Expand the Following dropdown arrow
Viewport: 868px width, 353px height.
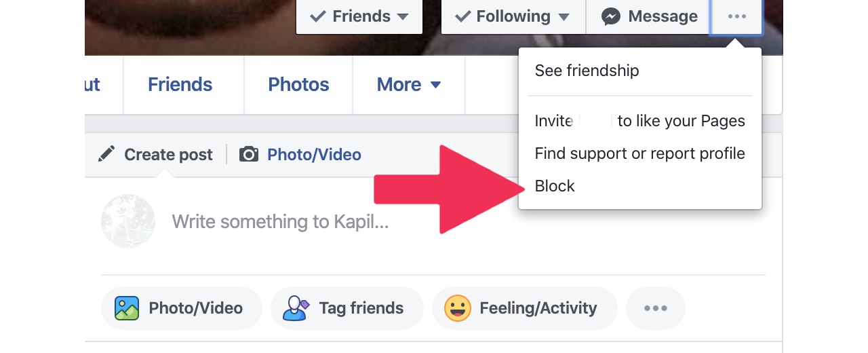point(564,17)
